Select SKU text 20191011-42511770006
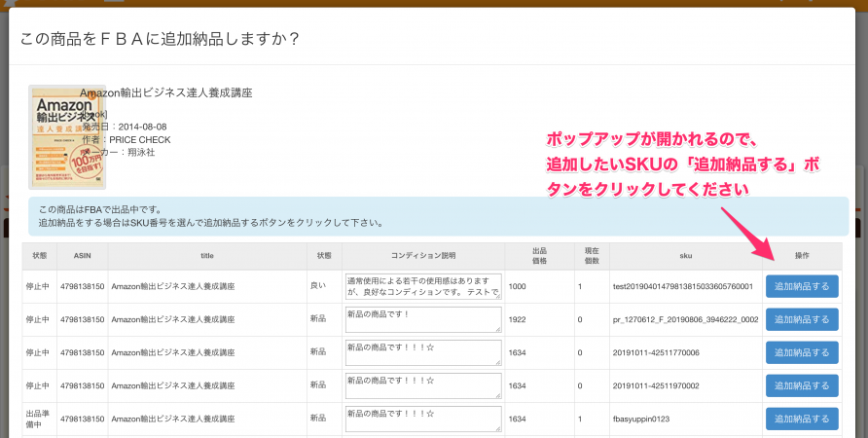 coord(656,353)
